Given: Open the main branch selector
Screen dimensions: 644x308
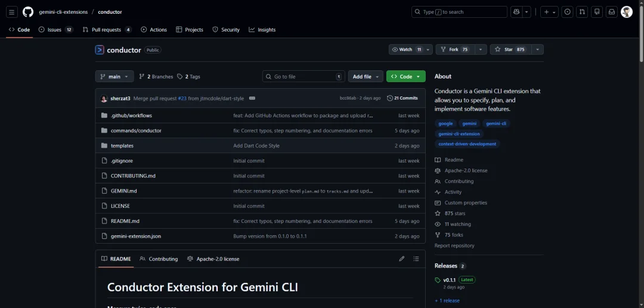Looking at the screenshot, I should (x=114, y=76).
